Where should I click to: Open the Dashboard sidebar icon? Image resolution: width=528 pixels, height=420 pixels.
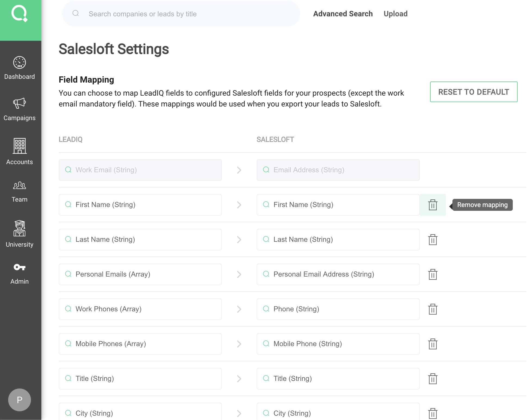[x=20, y=63]
